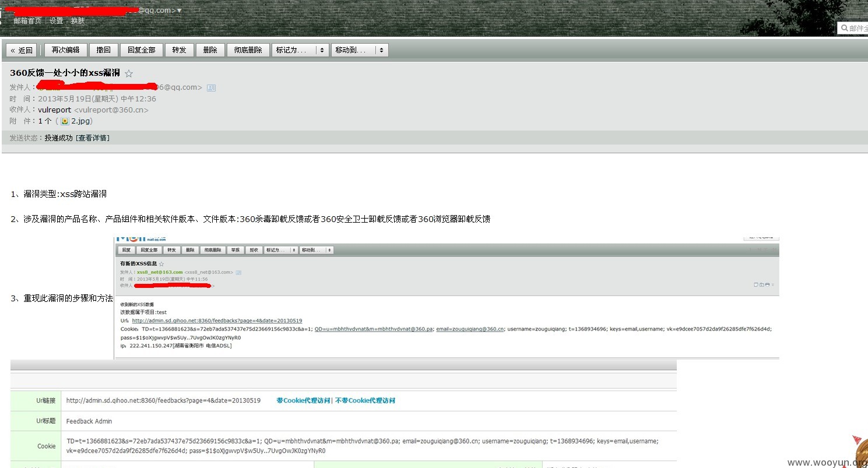Open the 移动到... dropdown in main toolbar
Screen dimensions: 868x468
click(x=360, y=50)
